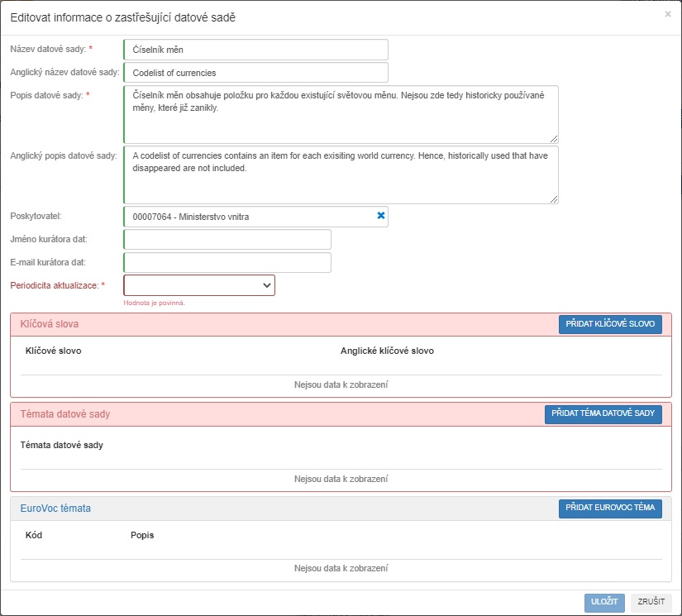Screen dimensions: 682x616
Task: Click the Jméno kurátora dat field
Action: (227, 240)
